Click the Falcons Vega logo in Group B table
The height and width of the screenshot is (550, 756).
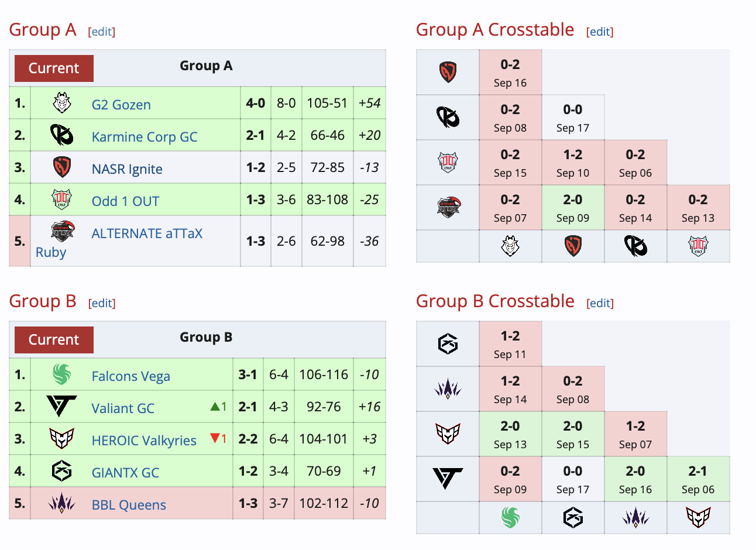(61, 374)
